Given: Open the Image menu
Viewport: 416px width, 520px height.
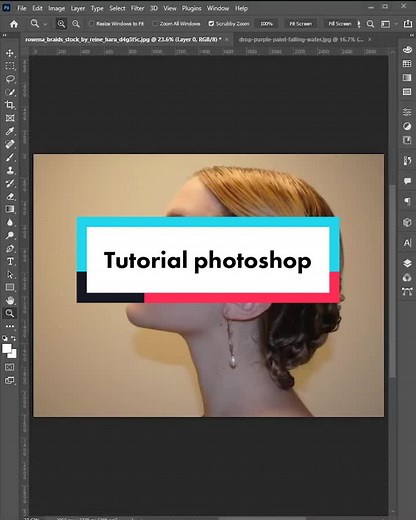Looking at the screenshot, I should pos(57,8).
